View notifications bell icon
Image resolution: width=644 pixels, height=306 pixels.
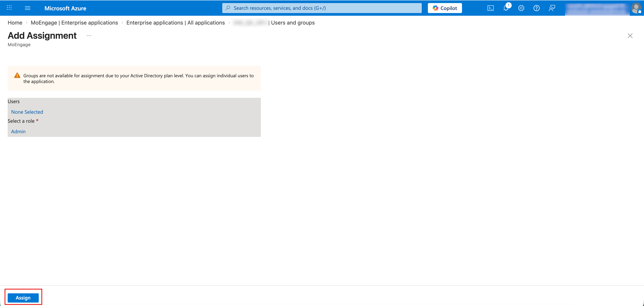click(506, 8)
